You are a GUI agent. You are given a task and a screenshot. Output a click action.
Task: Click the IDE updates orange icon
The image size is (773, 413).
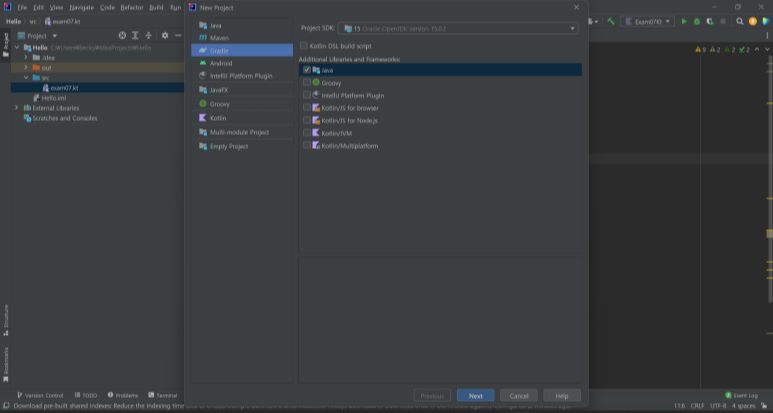752,21
